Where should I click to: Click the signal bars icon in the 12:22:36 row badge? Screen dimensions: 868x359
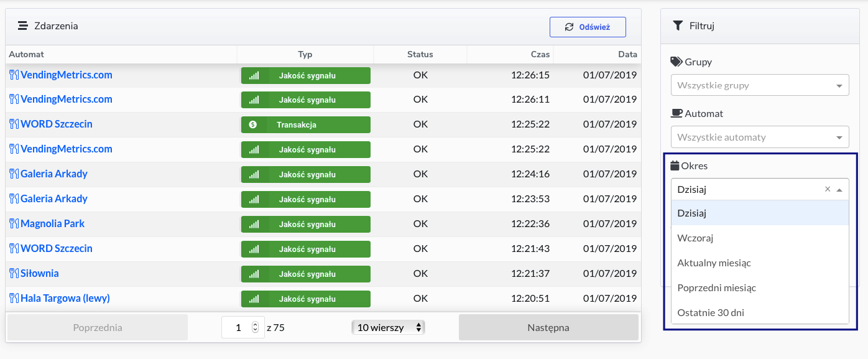[x=254, y=225]
